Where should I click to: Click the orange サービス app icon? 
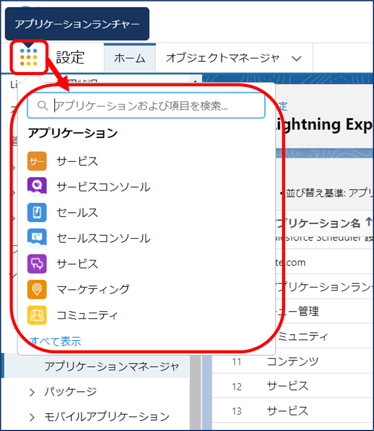pyautogui.click(x=37, y=161)
